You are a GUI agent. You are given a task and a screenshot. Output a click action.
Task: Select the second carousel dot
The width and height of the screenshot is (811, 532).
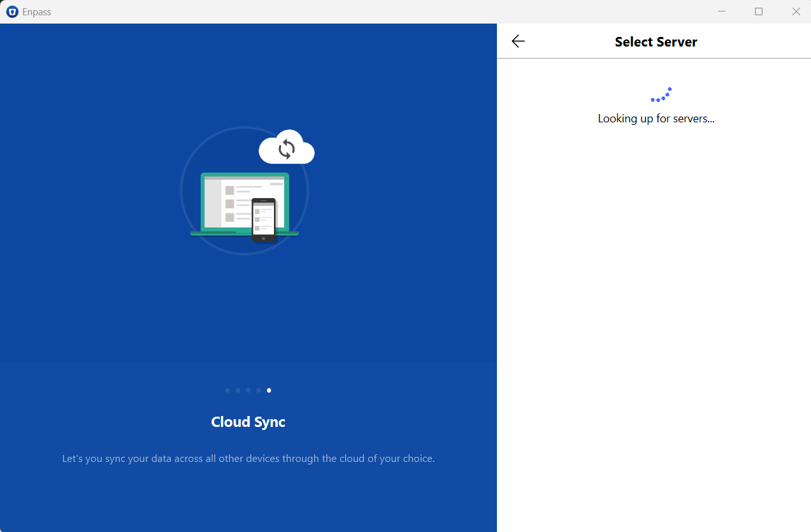coord(238,390)
